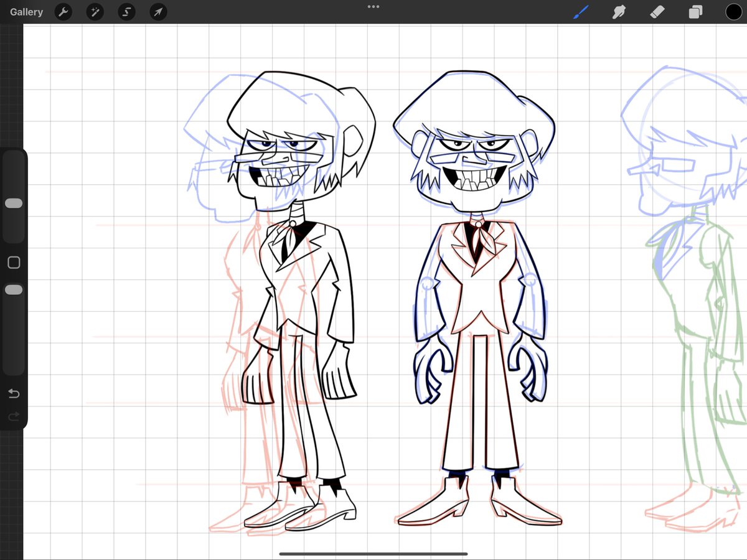The image size is (747, 560).
Task: Select the Eraser tool
Action: coord(657,12)
